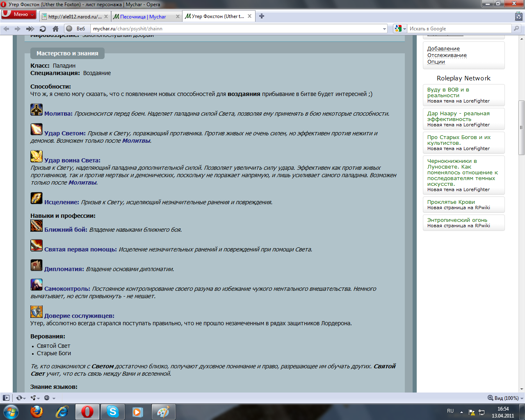Click the Искать в Google search field
The height and width of the screenshot is (420, 525).
coord(460,29)
